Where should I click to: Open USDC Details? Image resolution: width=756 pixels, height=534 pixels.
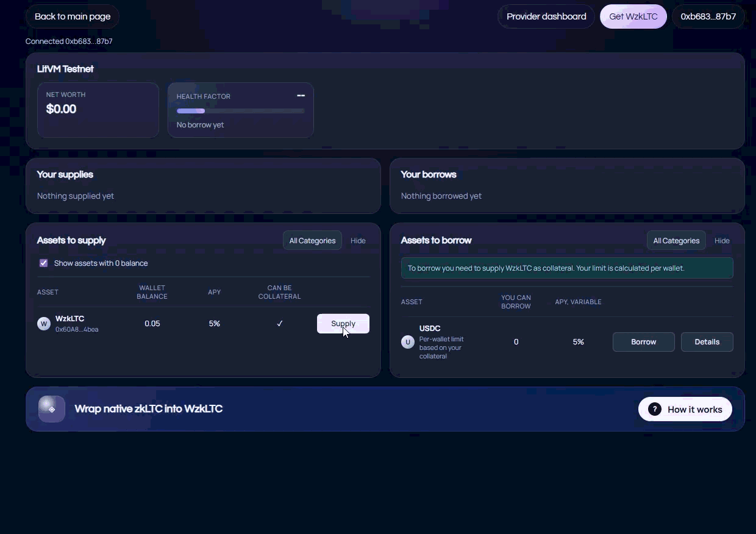pos(707,342)
